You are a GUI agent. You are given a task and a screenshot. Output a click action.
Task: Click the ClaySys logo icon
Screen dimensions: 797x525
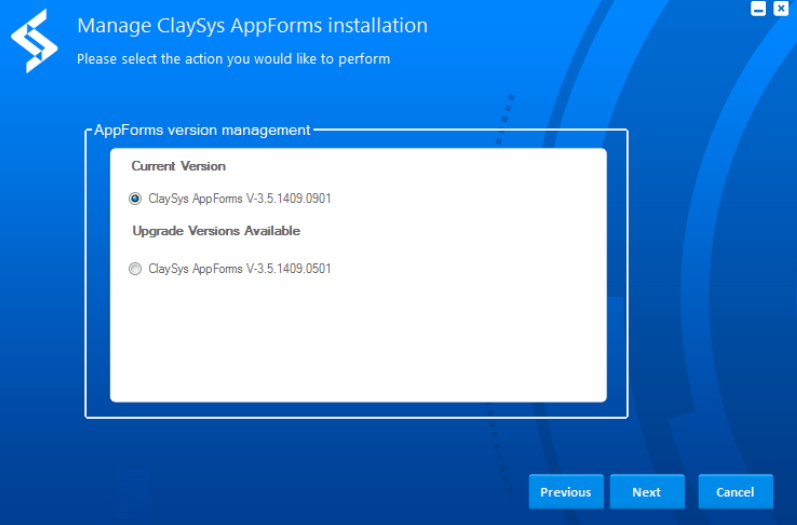click(x=35, y=41)
